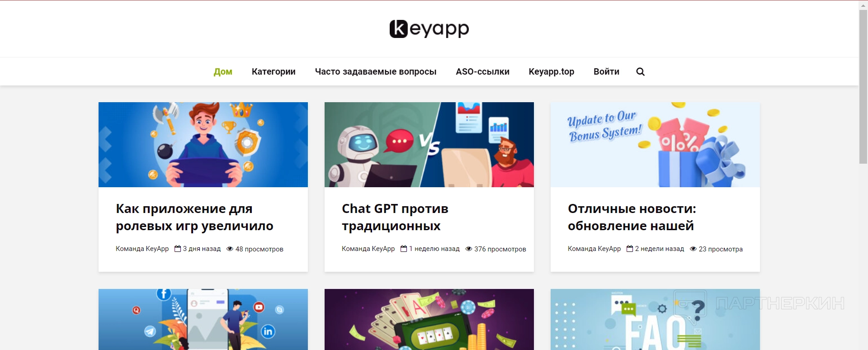Click the Keyapp logo at top

[429, 28]
